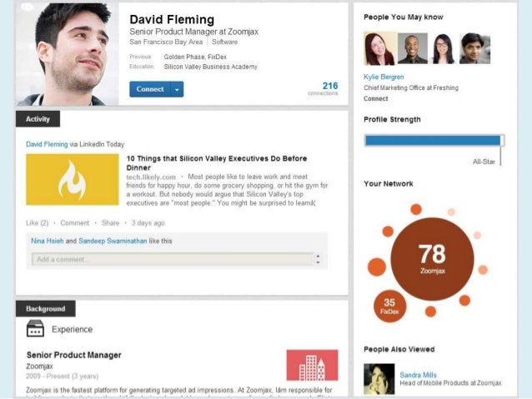Open Nina Hsieh's profile link

click(48, 241)
